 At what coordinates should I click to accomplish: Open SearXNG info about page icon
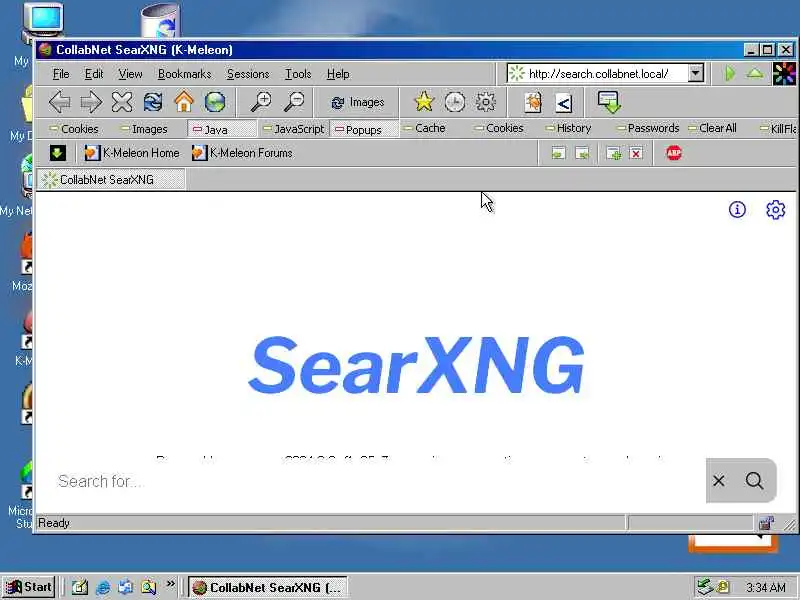coord(737,209)
